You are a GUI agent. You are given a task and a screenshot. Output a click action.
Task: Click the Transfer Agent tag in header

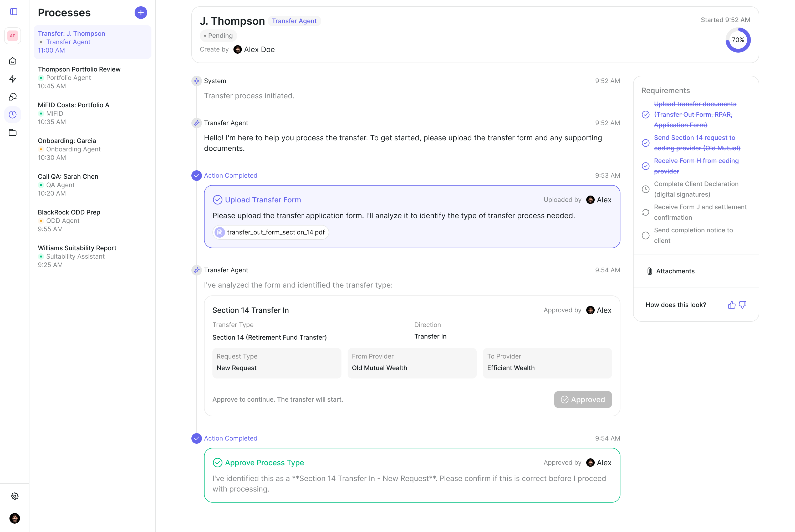click(294, 21)
